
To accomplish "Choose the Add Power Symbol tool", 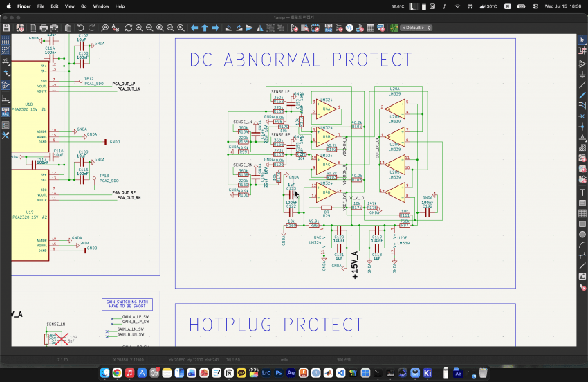I will click(582, 75).
